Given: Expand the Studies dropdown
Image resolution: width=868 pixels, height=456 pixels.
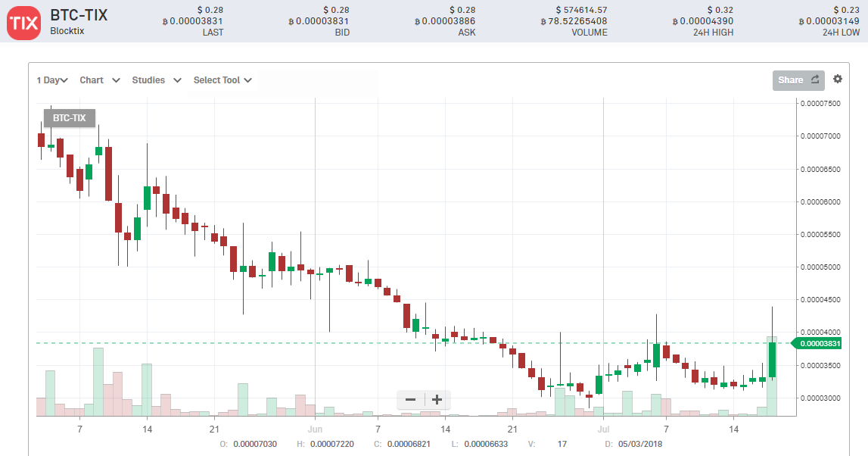Looking at the screenshot, I should (157, 80).
